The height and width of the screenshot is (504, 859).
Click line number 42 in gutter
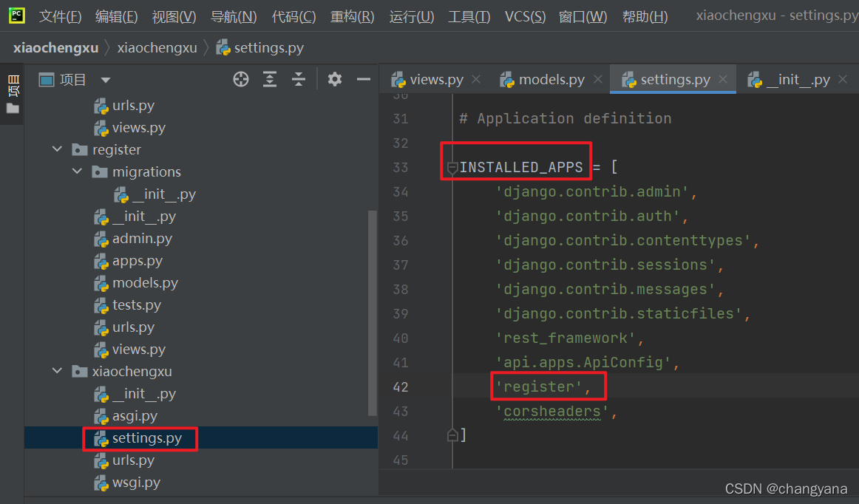click(401, 386)
